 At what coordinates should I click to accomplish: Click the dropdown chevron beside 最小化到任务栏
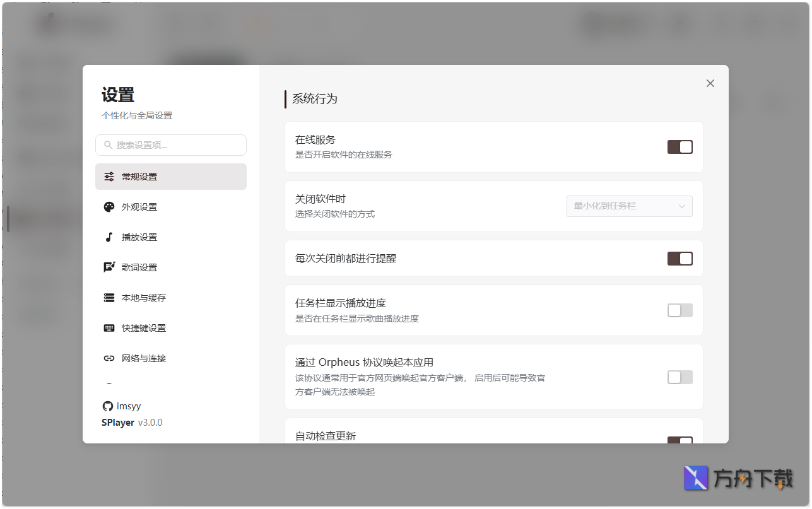(681, 206)
